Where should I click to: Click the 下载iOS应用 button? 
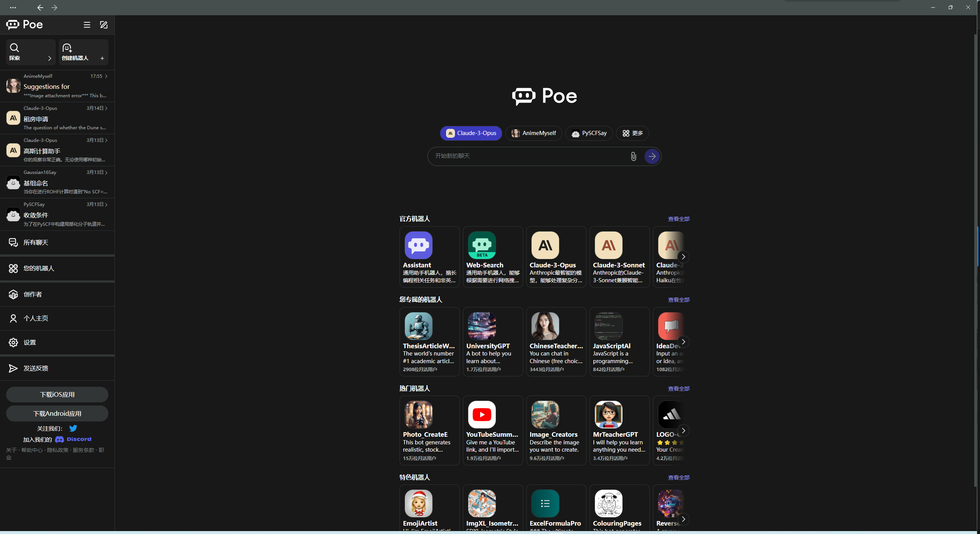(x=57, y=395)
